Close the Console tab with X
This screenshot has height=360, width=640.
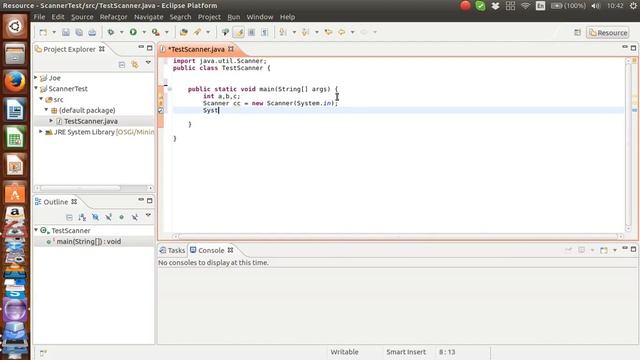[x=231, y=250]
